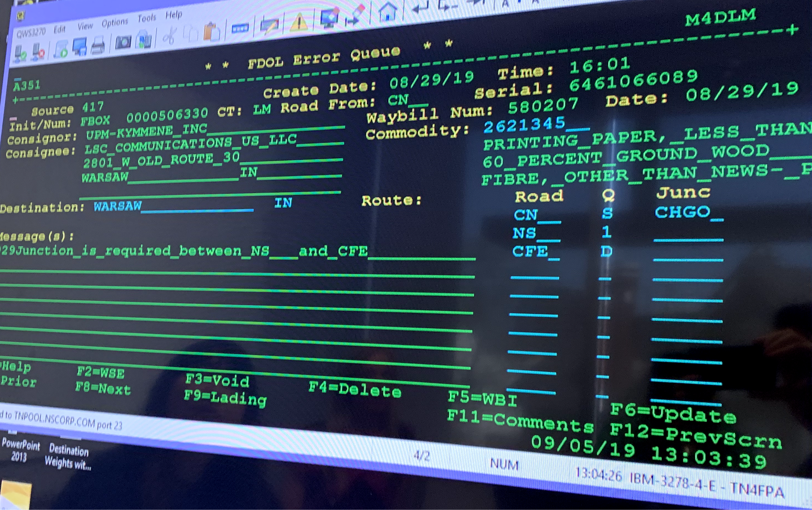Click the Serial number 6461066089
The image size is (812, 510).
[634, 80]
